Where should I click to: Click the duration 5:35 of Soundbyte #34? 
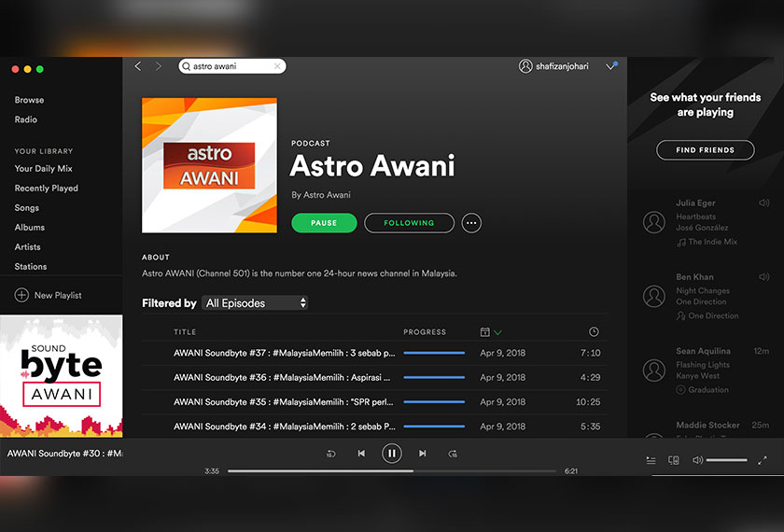coord(591,427)
